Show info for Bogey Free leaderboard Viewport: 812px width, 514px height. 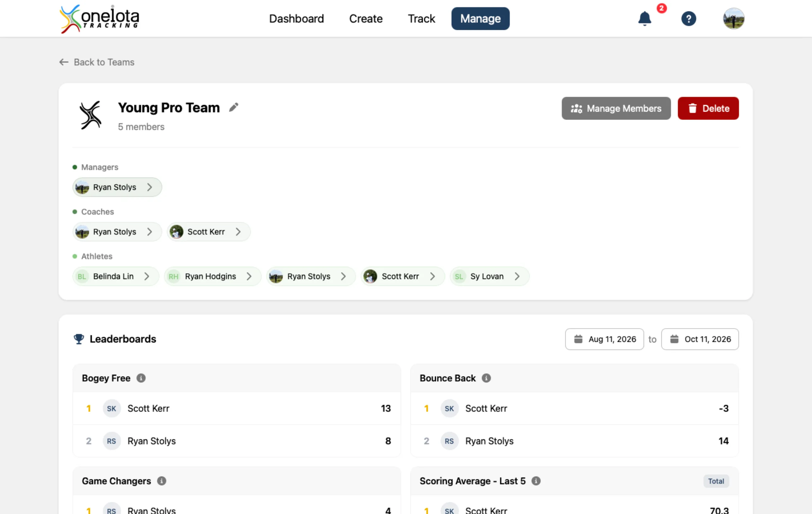(x=141, y=378)
